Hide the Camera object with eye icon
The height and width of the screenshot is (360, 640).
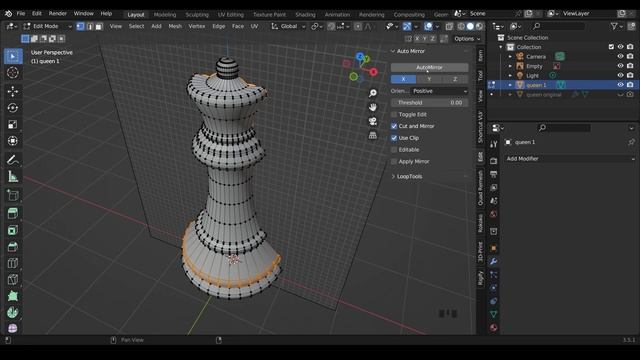620,56
